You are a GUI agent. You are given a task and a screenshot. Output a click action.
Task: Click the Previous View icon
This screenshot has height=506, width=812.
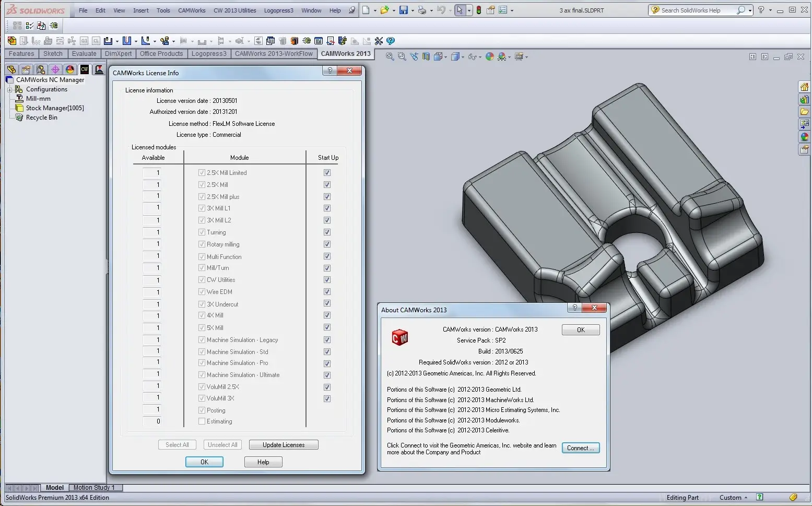pos(414,56)
